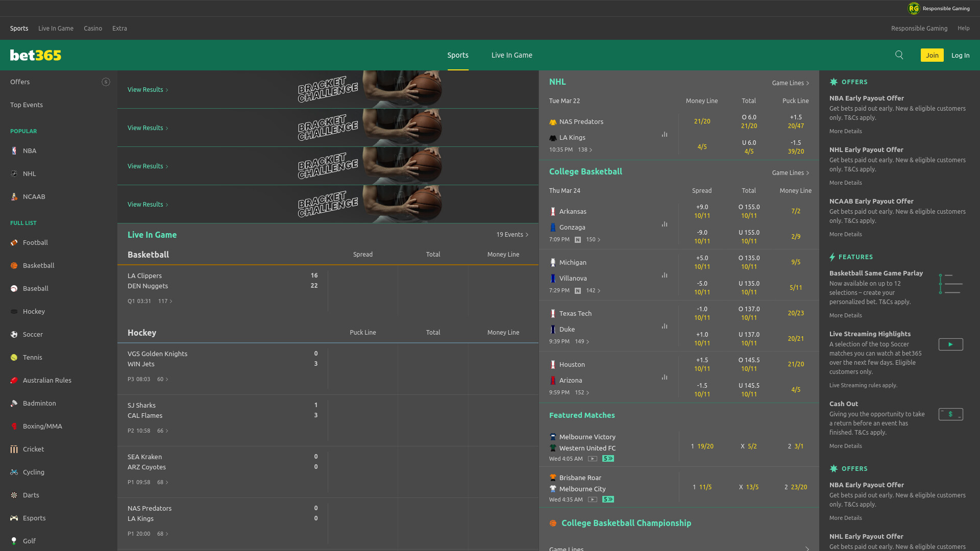Expand Championship Game Lines row
The height and width of the screenshot is (551, 980).
pyautogui.click(x=679, y=548)
